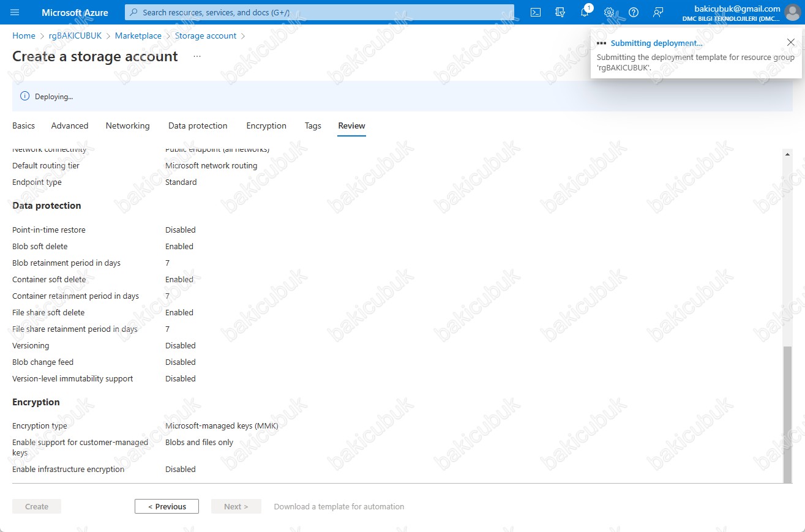Click the user account avatar
The width and height of the screenshot is (805, 532).
coord(792,12)
